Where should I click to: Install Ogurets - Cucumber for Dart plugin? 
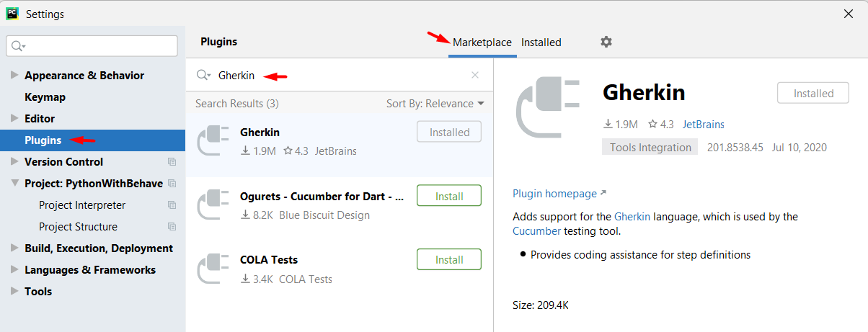(449, 196)
